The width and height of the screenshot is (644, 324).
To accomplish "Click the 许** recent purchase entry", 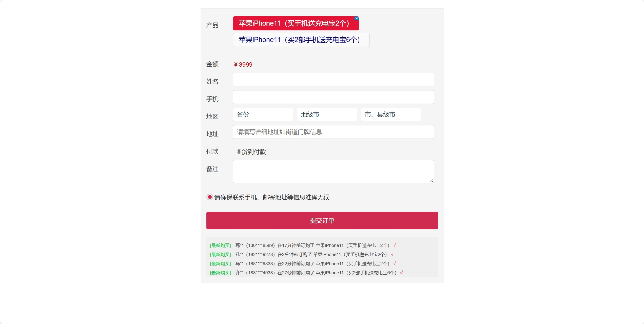I will tap(305, 273).
